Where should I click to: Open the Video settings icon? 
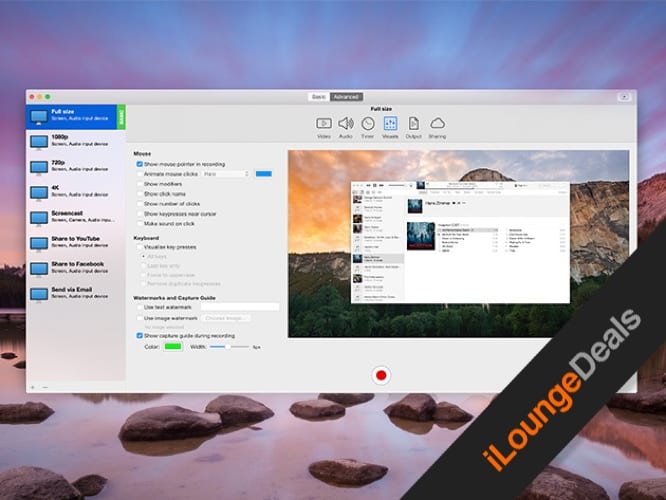324,124
